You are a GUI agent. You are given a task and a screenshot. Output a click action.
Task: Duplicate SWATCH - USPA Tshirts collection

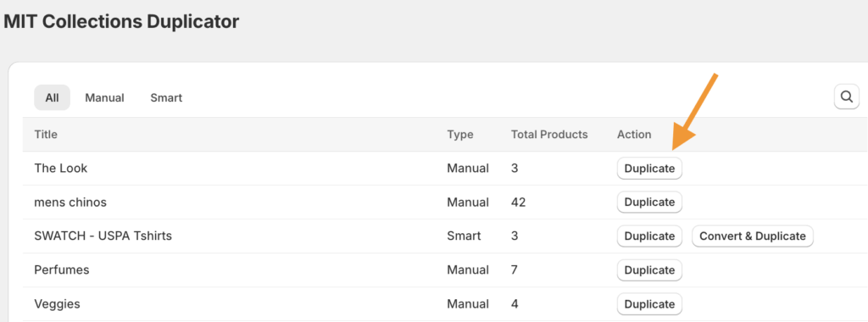point(649,236)
